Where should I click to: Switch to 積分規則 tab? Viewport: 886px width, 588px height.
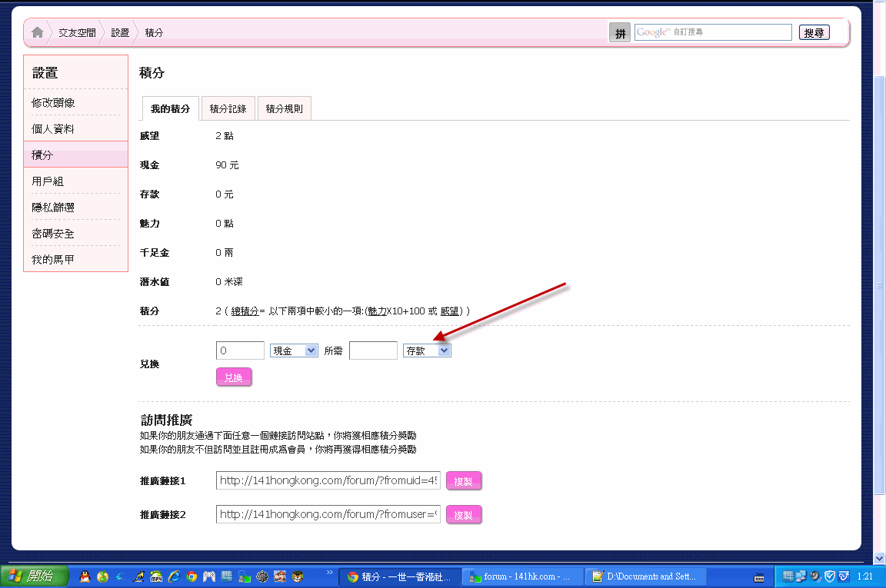coord(285,108)
